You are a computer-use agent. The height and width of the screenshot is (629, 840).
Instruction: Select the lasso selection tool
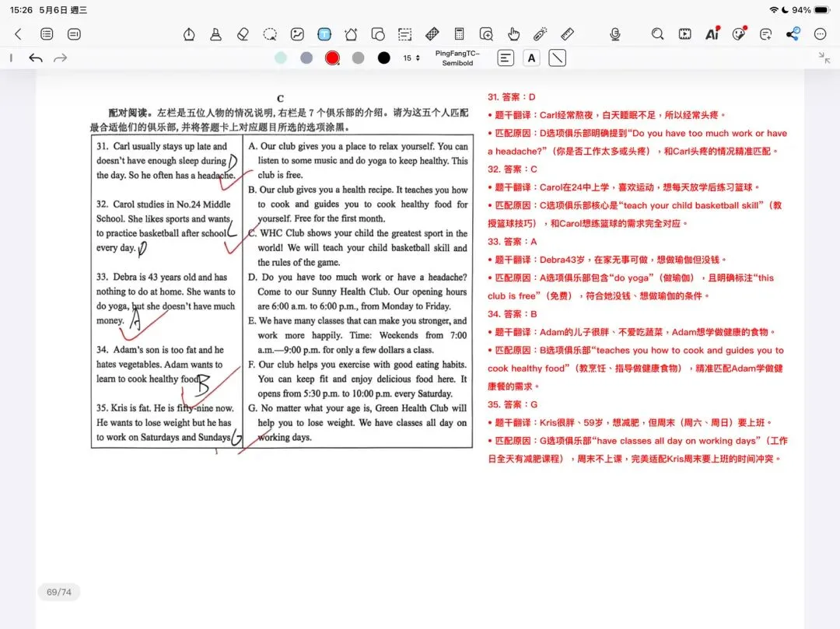[270, 34]
